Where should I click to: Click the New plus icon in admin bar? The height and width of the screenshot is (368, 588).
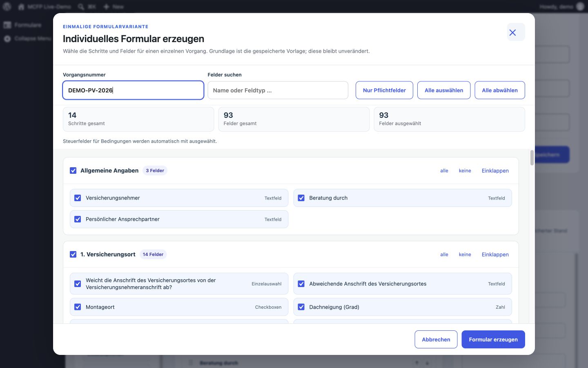tap(106, 7)
